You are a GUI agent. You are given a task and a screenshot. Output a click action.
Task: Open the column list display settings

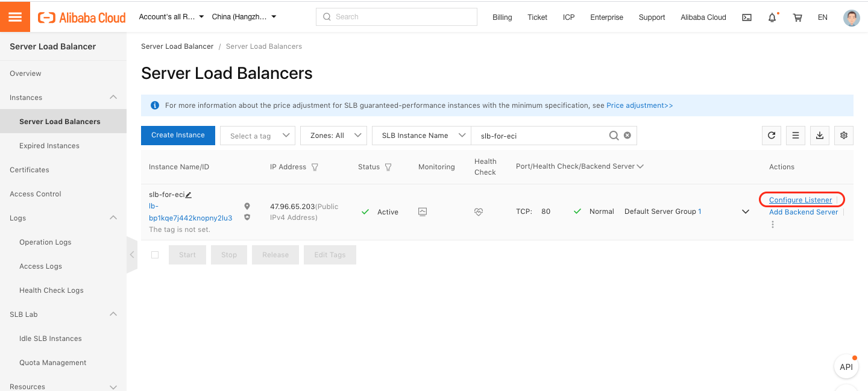pyautogui.click(x=796, y=136)
